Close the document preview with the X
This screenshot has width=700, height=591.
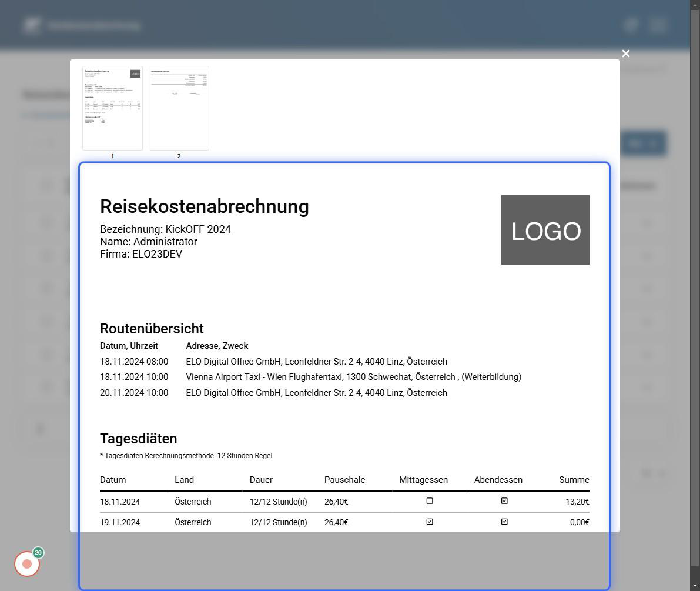point(625,54)
